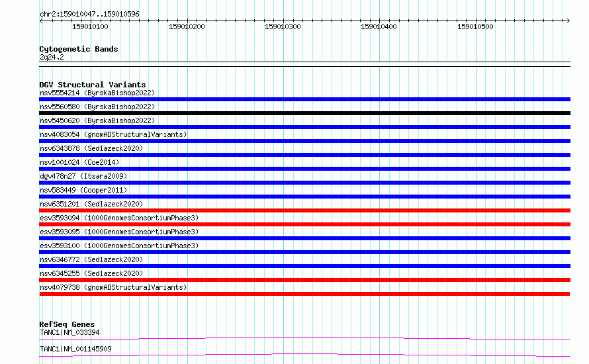Image resolution: width=589 pixels, height=364 pixels.
Task: Click ruler position 159010400
Action: [x=379, y=26]
